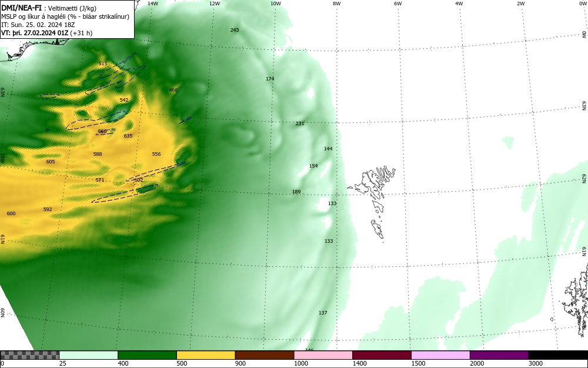
Task: Click the Veltimætti (J/kg) label
Action: tap(72, 8)
